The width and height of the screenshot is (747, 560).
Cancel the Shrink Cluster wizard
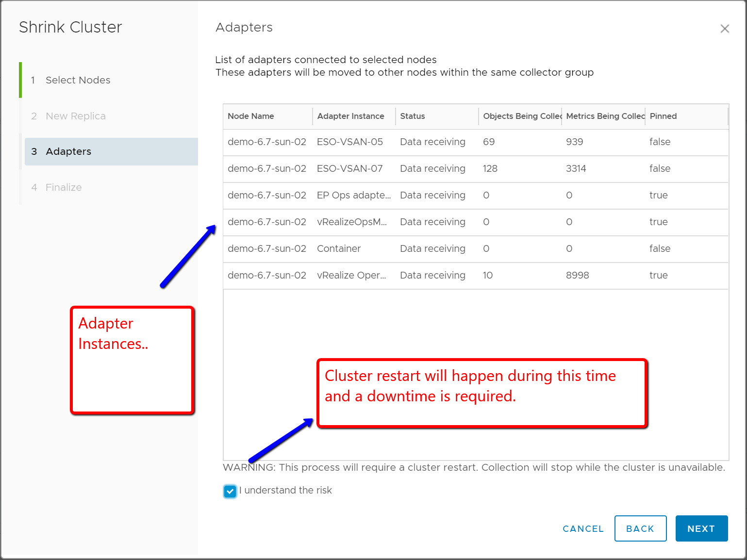[x=583, y=528]
